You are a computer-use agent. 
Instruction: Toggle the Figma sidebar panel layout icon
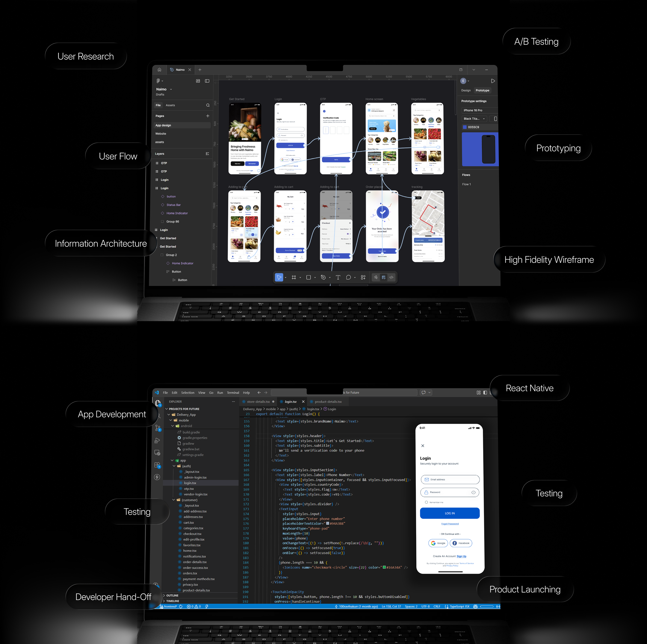pos(207,81)
